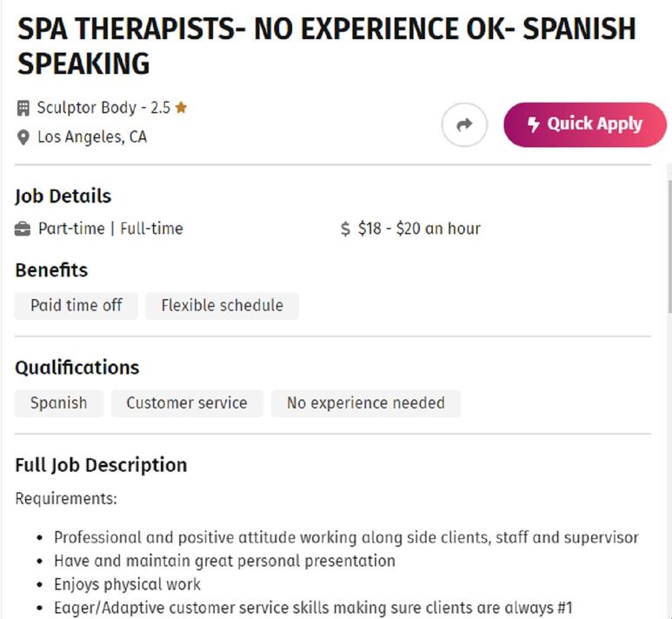672x619 pixels.
Task: Click the share arrow icon
Action: coord(464,124)
